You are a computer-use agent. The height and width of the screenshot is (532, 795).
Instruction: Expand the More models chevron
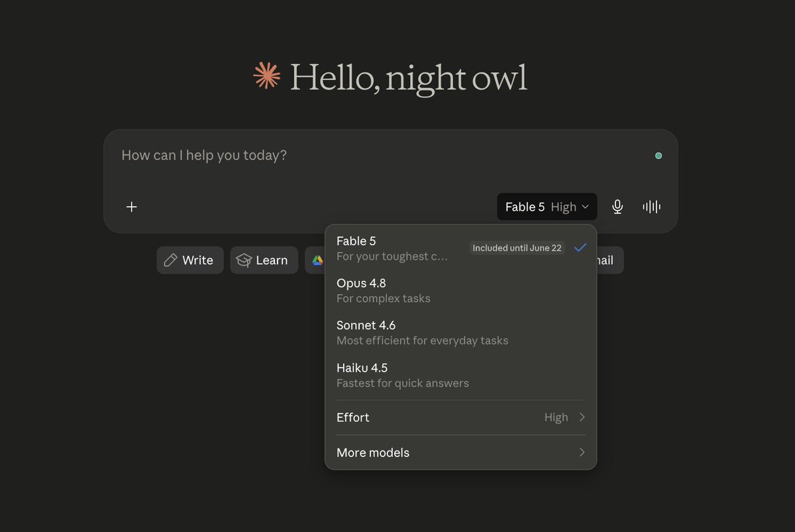coord(582,452)
